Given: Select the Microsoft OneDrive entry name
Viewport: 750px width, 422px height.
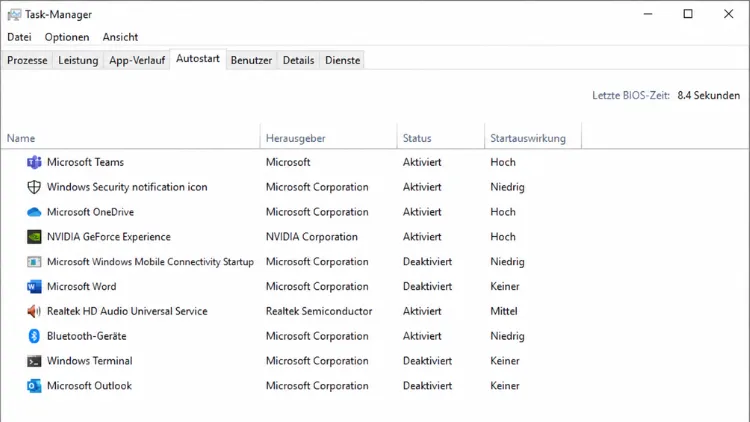Looking at the screenshot, I should point(90,212).
